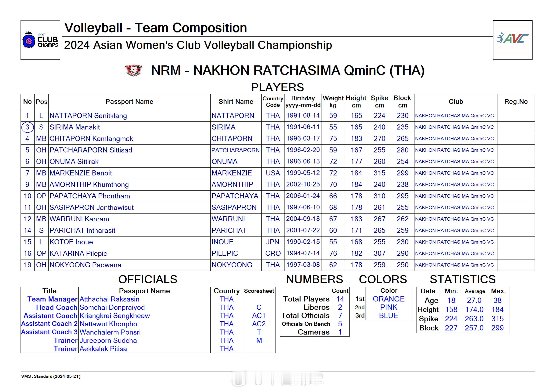Click MARKENZIE Benoit passport name
555x392 pixels.
[81, 173]
